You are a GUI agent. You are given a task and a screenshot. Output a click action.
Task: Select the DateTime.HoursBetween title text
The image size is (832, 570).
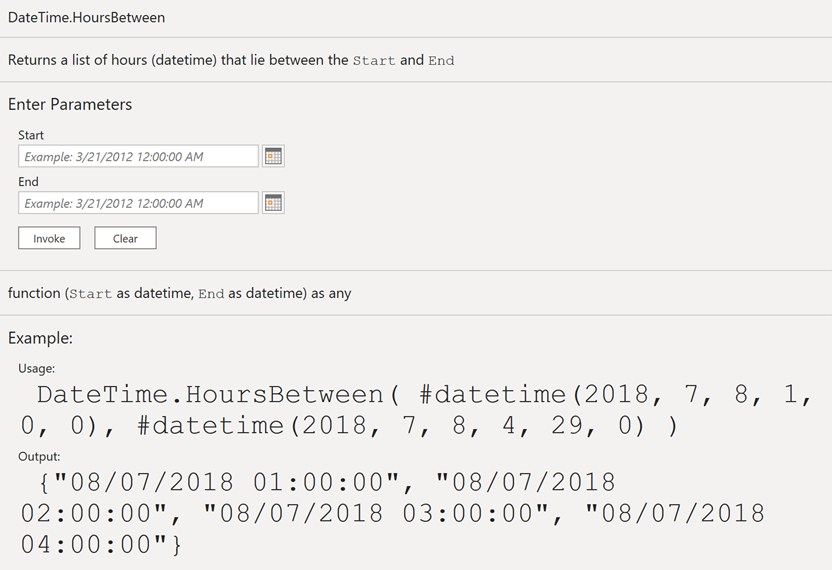86,18
